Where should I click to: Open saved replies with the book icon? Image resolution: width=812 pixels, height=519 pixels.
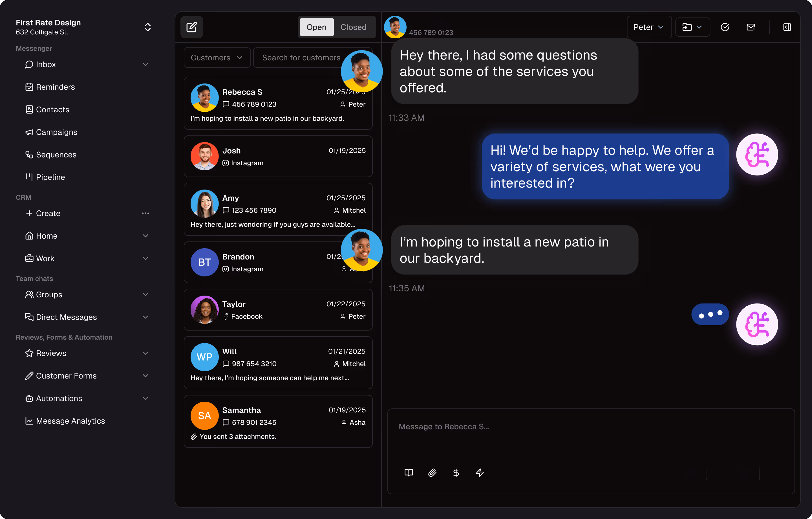point(408,473)
